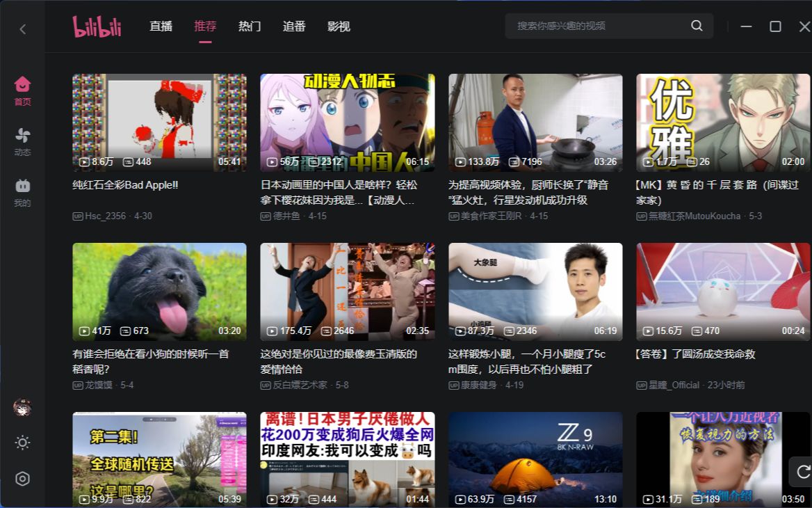Open the 直播 tab
Viewport: 812px width, 508px height.
coord(161,26)
